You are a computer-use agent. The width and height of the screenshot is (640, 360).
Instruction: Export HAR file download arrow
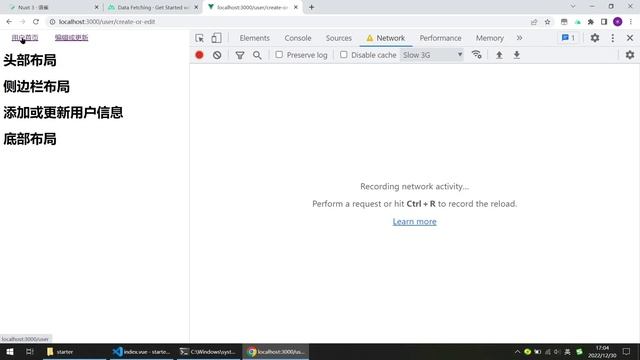coord(516,55)
